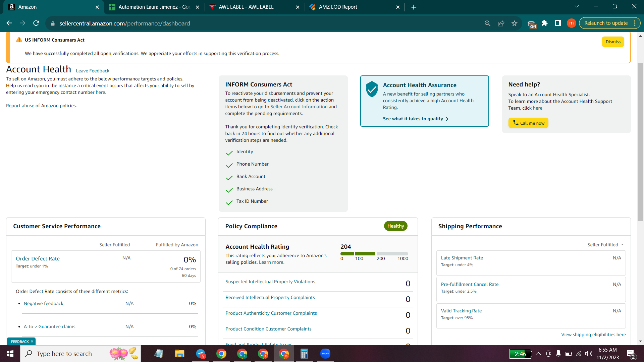644x362 pixels.
Task: Open the side panel icon
Action: pyautogui.click(x=558, y=23)
